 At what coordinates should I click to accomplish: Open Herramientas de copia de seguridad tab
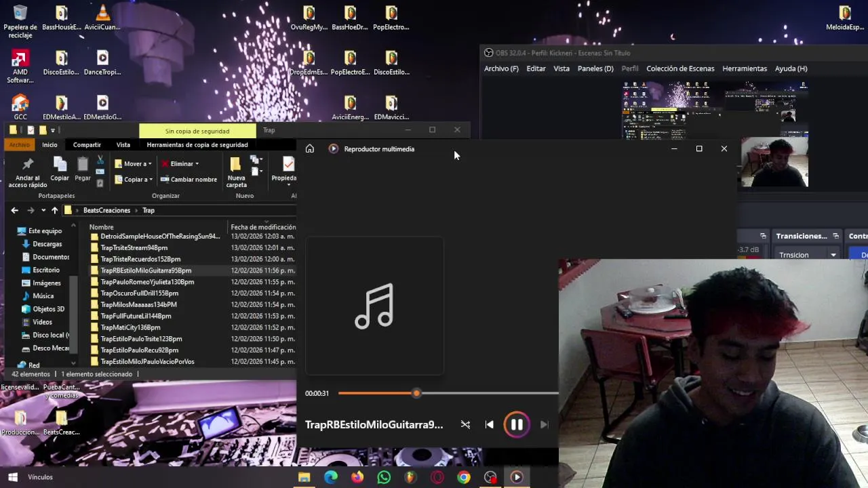[197, 144]
